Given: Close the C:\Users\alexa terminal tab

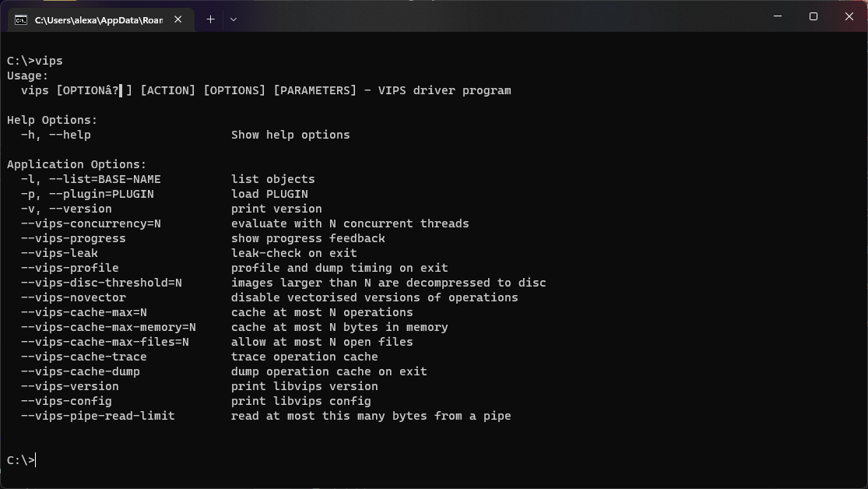Looking at the screenshot, I should coord(179,19).
